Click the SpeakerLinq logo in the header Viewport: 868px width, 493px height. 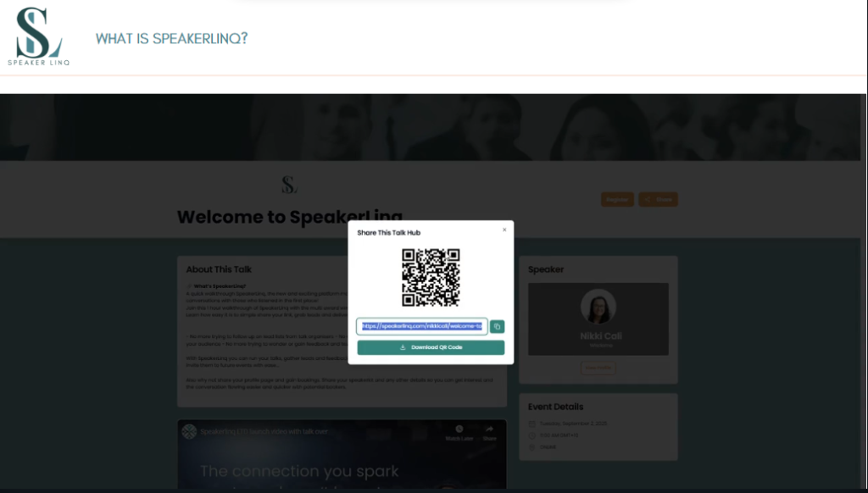pos(39,36)
